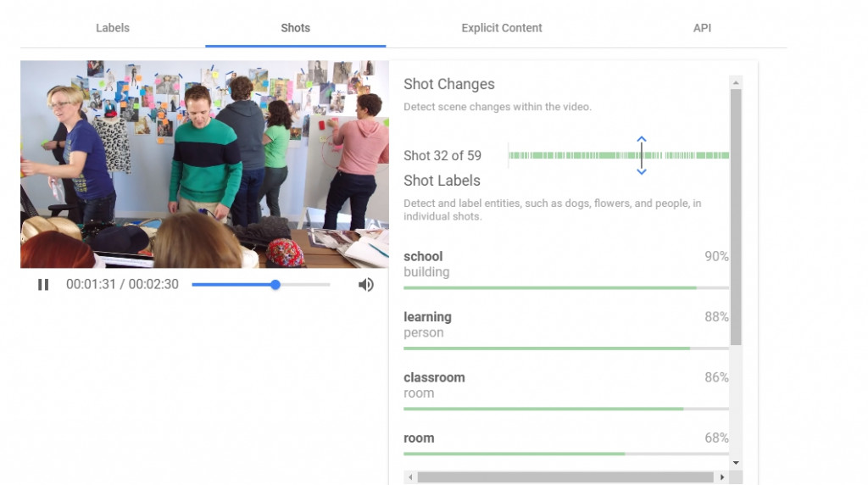
Task: Click the 90% confidence value
Action: coord(716,256)
